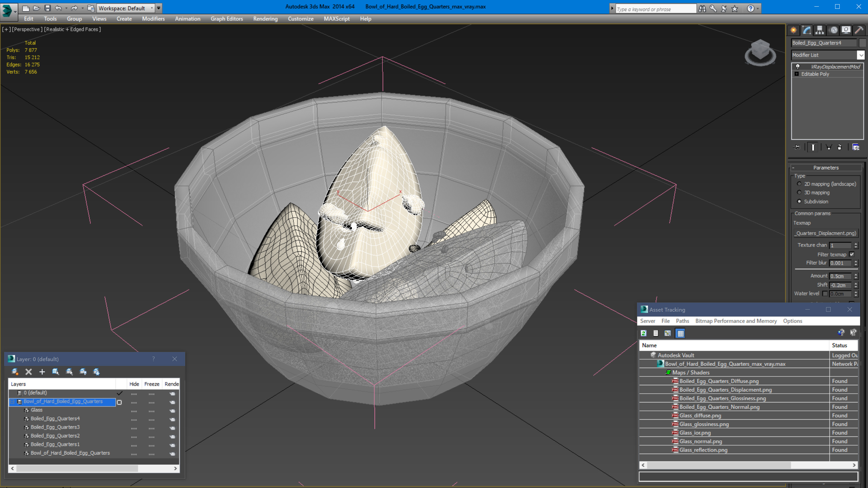Click Status Log list icon in Asset Tracking
The height and width of the screenshot is (488, 868).
tap(656, 333)
